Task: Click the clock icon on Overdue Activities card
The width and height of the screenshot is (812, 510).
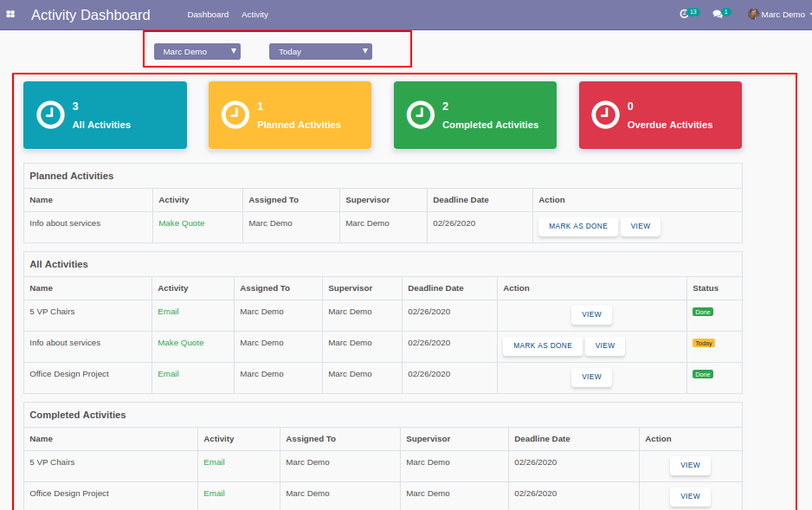Action: click(605, 114)
